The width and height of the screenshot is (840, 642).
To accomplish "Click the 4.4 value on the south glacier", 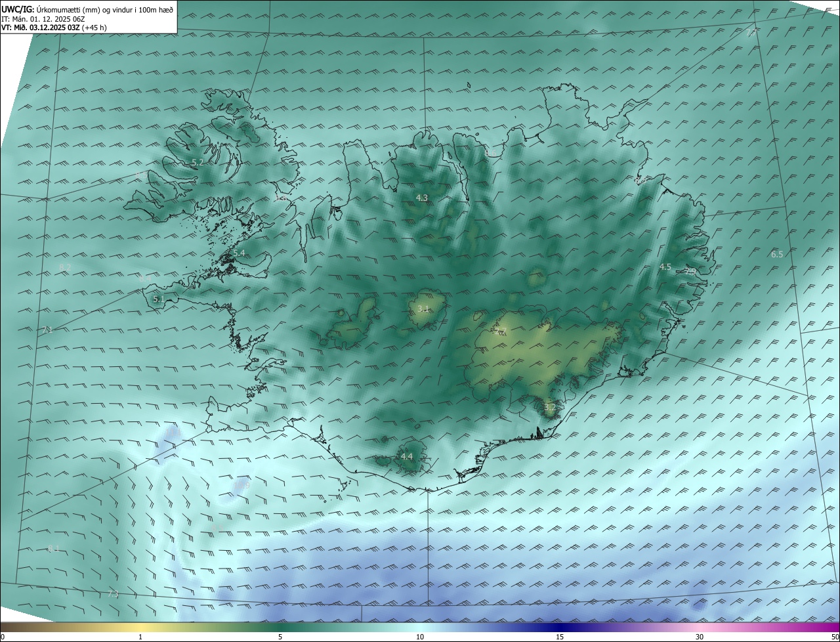I will click(x=407, y=456).
